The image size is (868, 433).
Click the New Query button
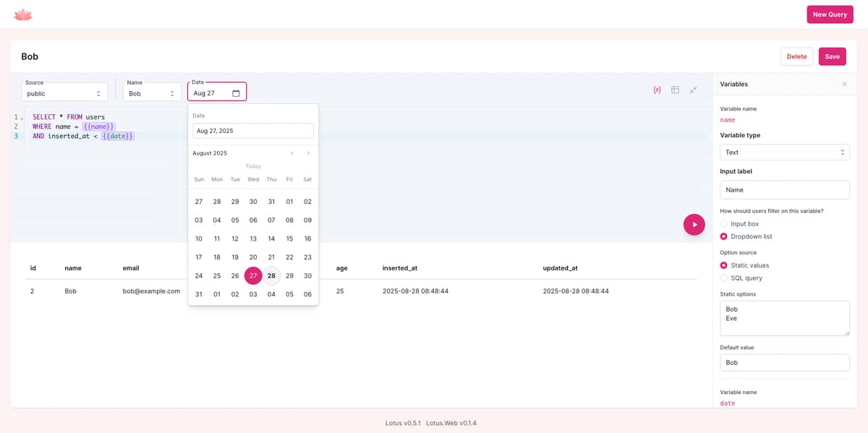[830, 14]
